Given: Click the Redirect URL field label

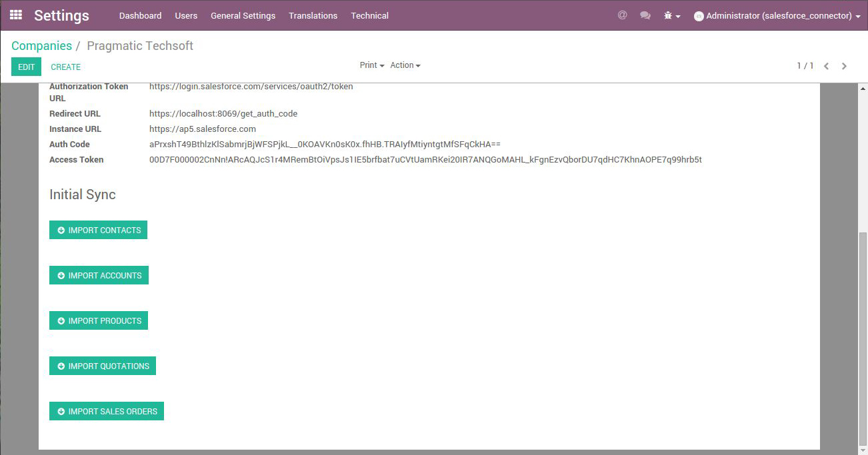Looking at the screenshot, I should 75,114.
